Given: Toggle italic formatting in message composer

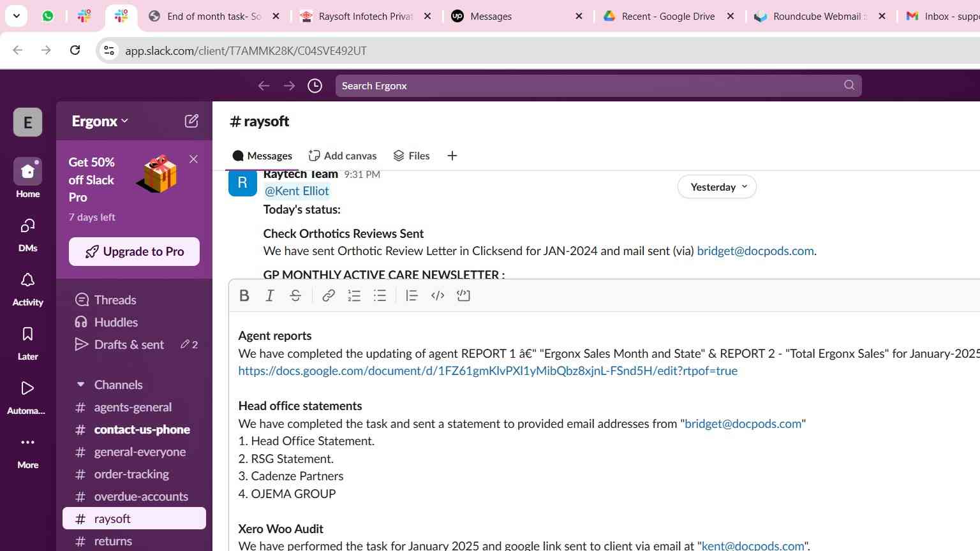Looking at the screenshot, I should (x=270, y=296).
